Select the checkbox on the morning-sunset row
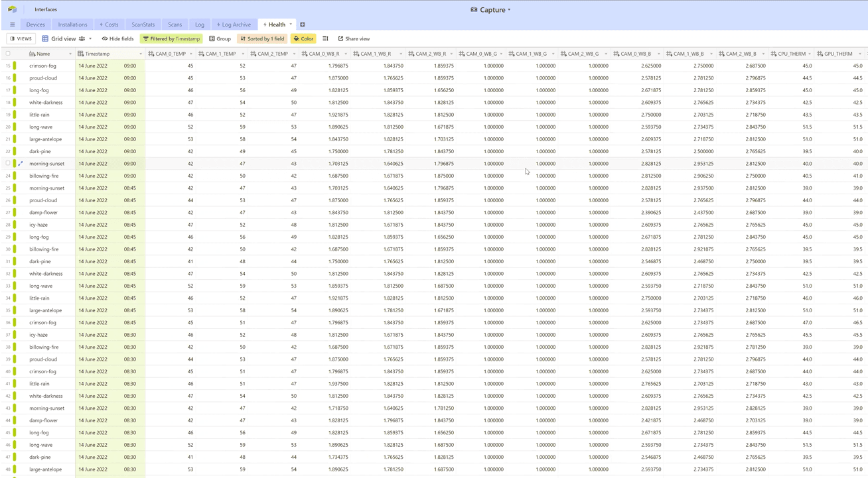 coord(9,163)
